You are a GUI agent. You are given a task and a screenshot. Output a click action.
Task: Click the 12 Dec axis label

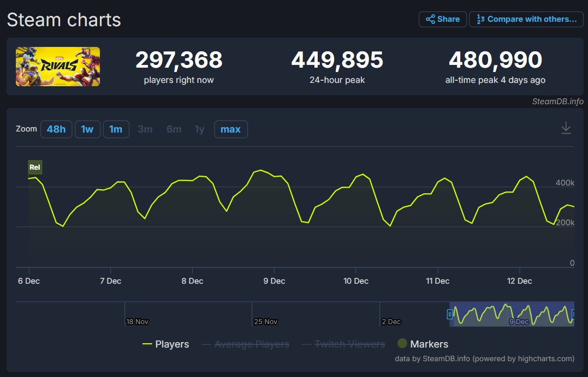(x=519, y=281)
